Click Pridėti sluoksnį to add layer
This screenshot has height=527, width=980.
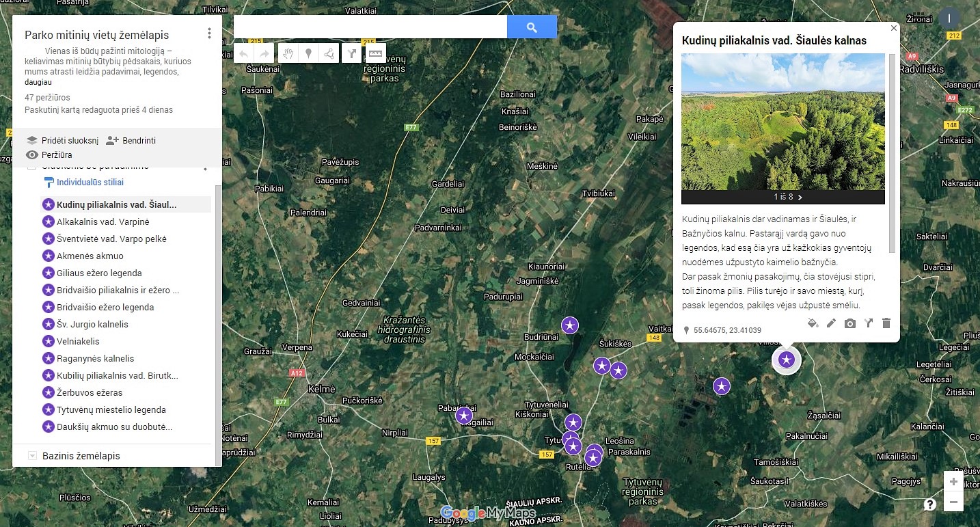tap(63, 140)
